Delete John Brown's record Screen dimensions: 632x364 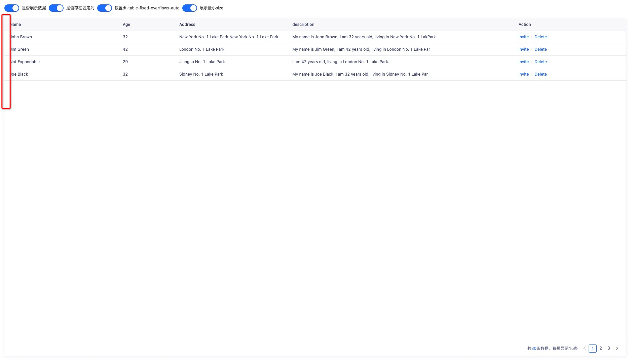tap(541, 37)
